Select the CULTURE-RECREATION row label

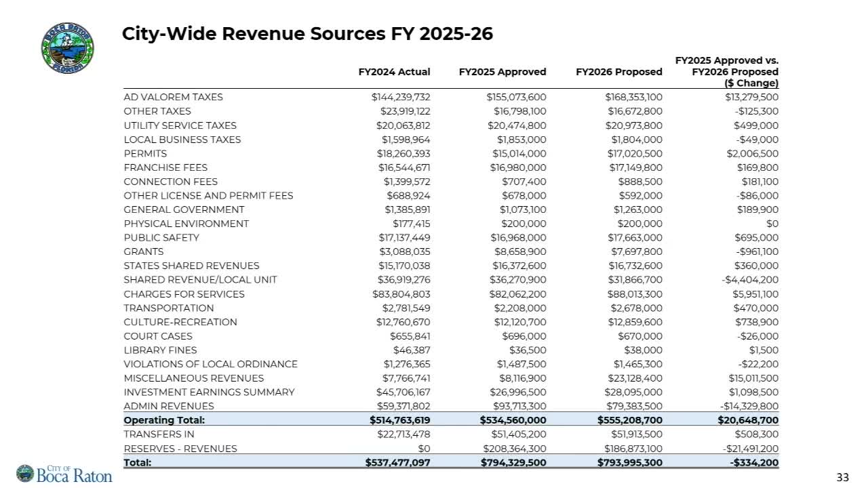coord(180,322)
